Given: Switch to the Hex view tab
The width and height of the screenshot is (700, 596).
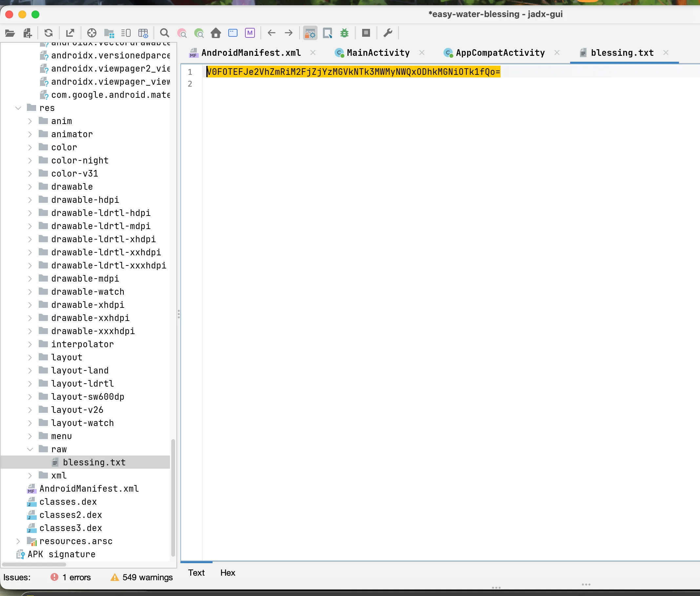Looking at the screenshot, I should [x=228, y=573].
